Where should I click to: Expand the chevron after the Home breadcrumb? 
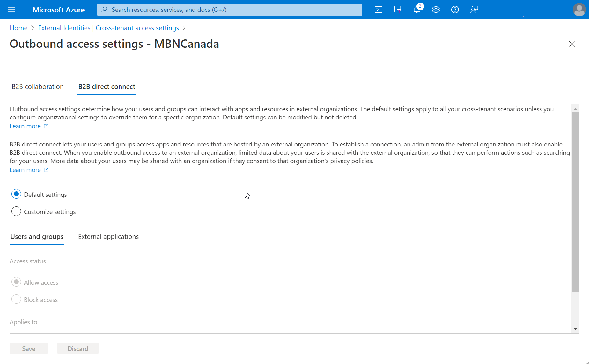[x=33, y=28]
